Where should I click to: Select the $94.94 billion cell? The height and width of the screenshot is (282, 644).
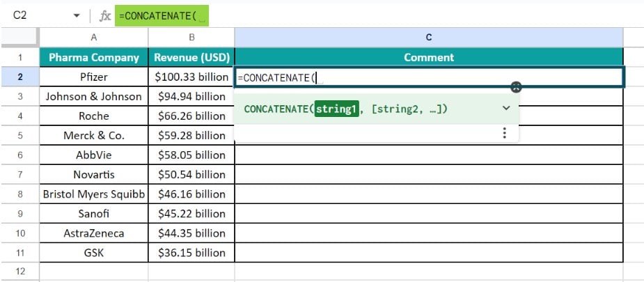point(191,97)
